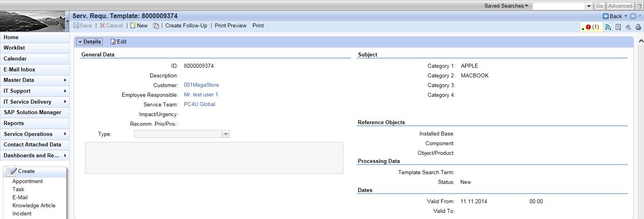Click the Create pencil icon
644x219 pixels.
point(11,171)
